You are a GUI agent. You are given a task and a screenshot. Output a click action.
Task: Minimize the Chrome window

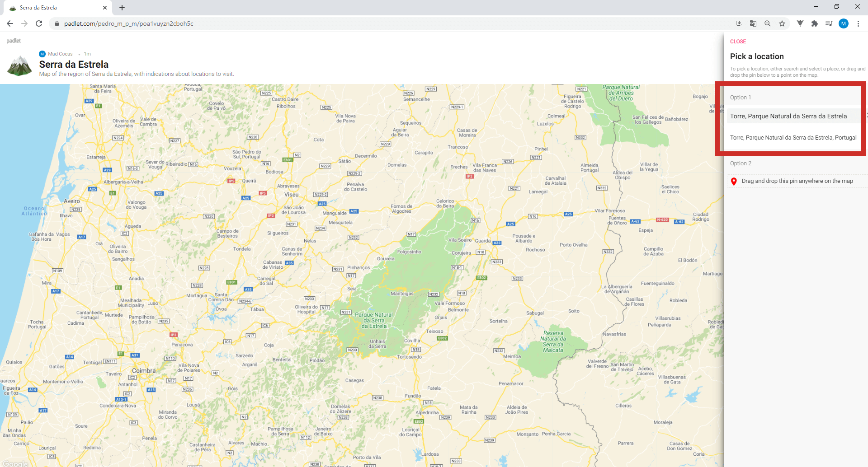tap(816, 6)
